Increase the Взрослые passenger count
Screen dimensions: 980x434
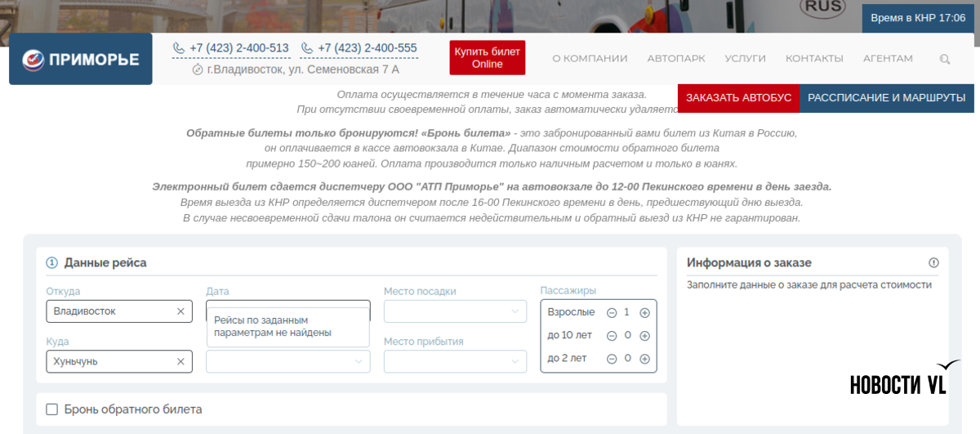click(x=644, y=312)
